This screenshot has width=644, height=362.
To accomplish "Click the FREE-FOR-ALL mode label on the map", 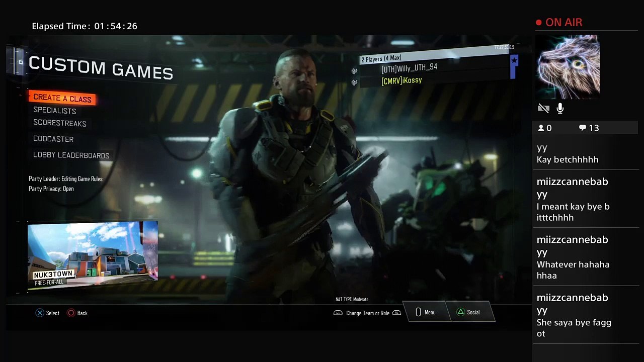I will coord(49,283).
